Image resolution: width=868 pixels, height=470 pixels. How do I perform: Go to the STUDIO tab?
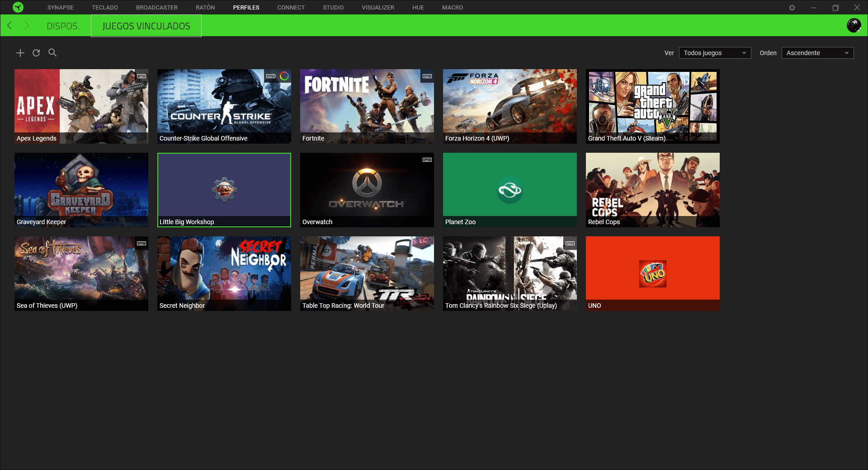pos(333,8)
